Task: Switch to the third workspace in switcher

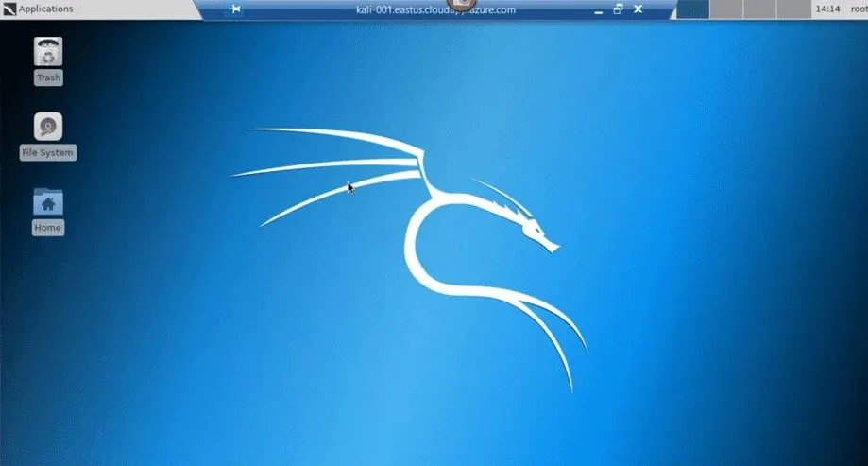Action: [x=759, y=9]
